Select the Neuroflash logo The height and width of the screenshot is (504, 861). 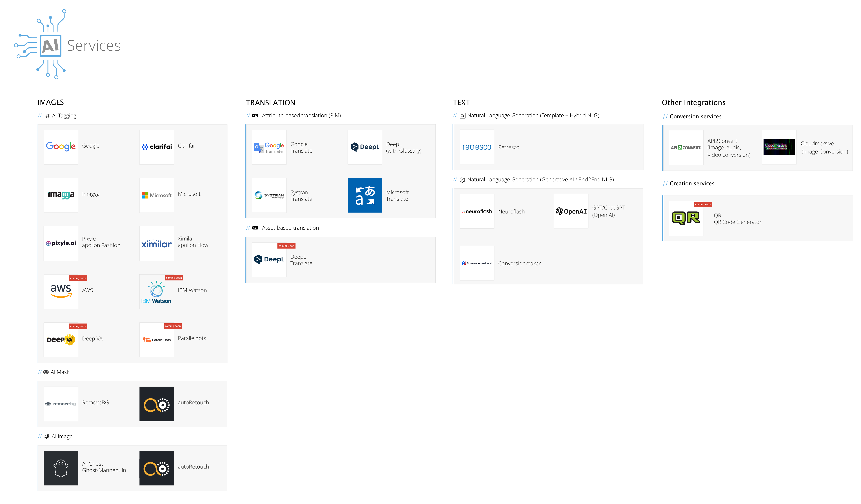[477, 211]
